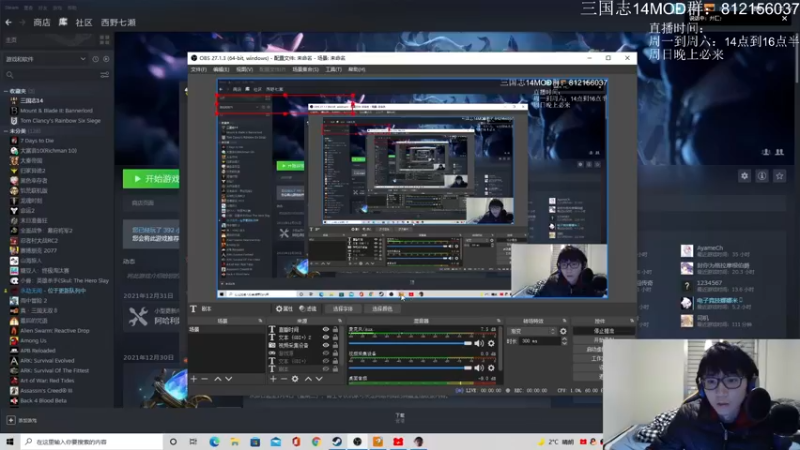Move source down in OBS sources panel

[319, 379]
